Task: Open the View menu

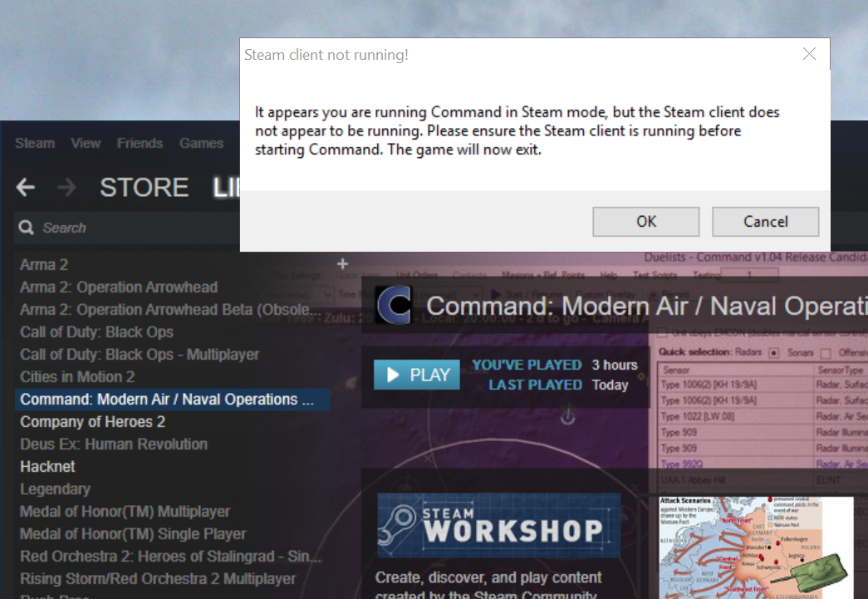Action: pyautogui.click(x=86, y=144)
